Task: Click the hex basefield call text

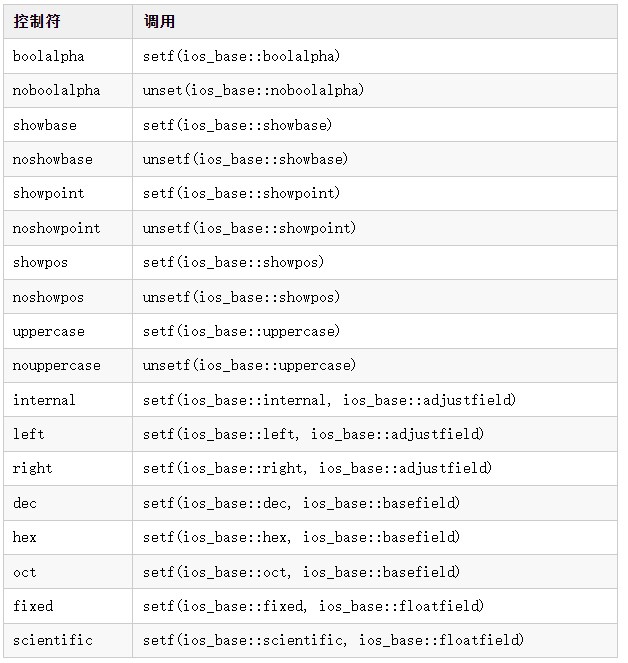Action: pyautogui.click(x=301, y=537)
